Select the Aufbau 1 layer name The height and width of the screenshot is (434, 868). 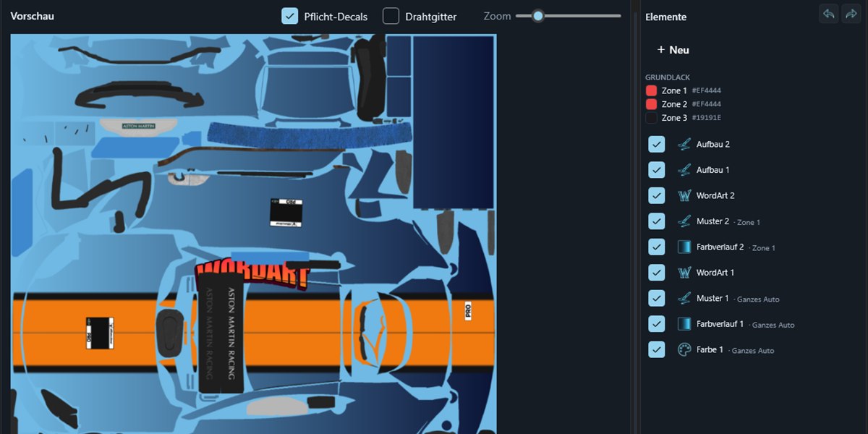[713, 170]
